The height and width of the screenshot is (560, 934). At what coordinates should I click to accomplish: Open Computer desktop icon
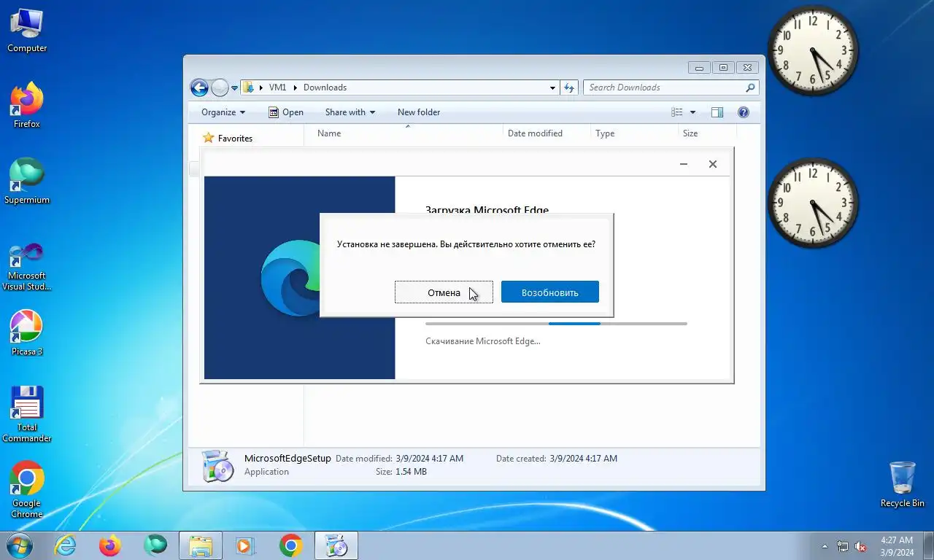(27, 31)
